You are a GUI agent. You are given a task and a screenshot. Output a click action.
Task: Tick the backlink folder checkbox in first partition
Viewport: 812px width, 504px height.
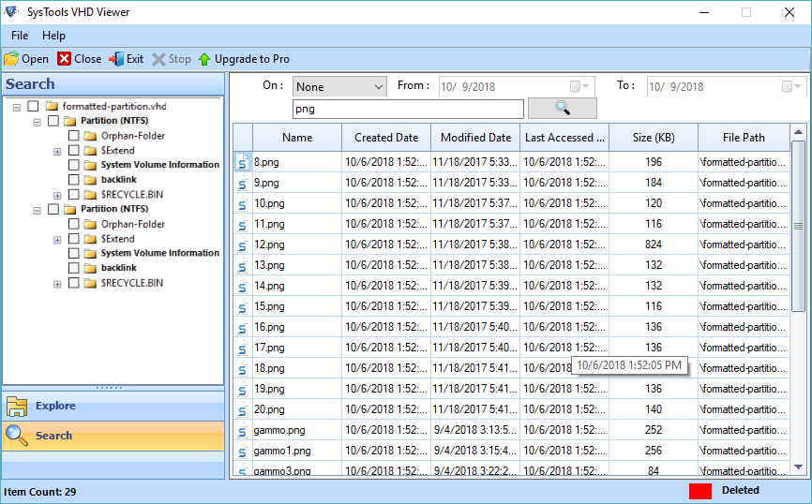click(x=74, y=180)
